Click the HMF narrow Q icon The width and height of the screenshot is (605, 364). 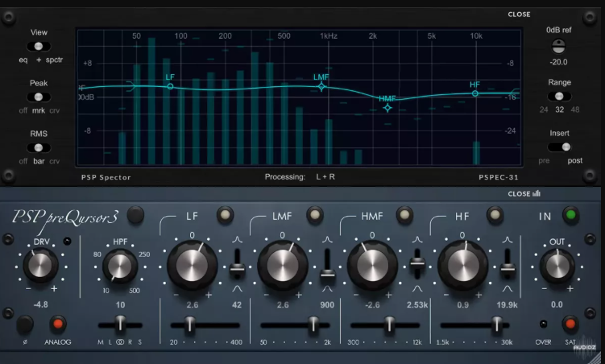click(x=417, y=240)
